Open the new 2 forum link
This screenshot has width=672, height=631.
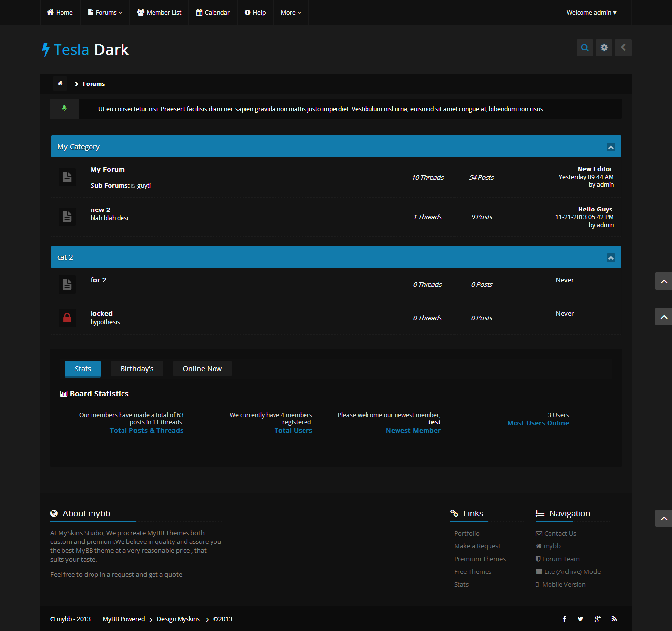coord(100,210)
